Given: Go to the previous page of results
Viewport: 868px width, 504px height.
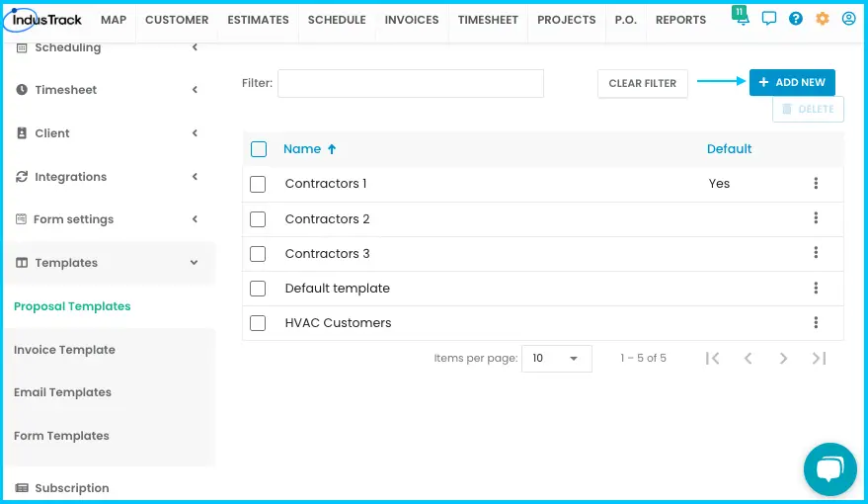Looking at the screenshot, I should pyautogui.click(x=748, y=359).
